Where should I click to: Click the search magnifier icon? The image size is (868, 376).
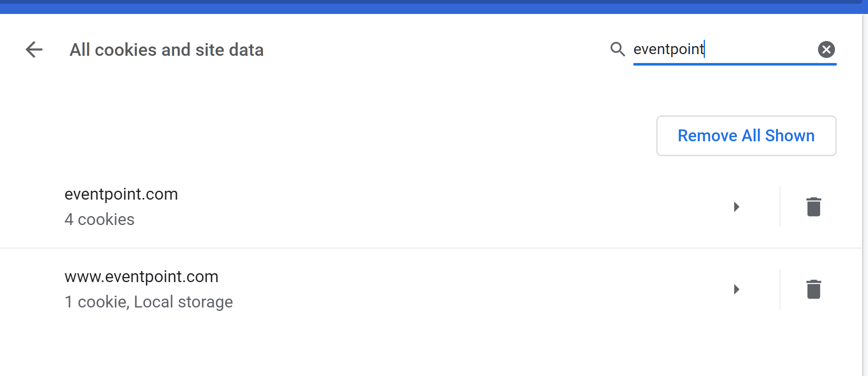[x=618, y=49]
